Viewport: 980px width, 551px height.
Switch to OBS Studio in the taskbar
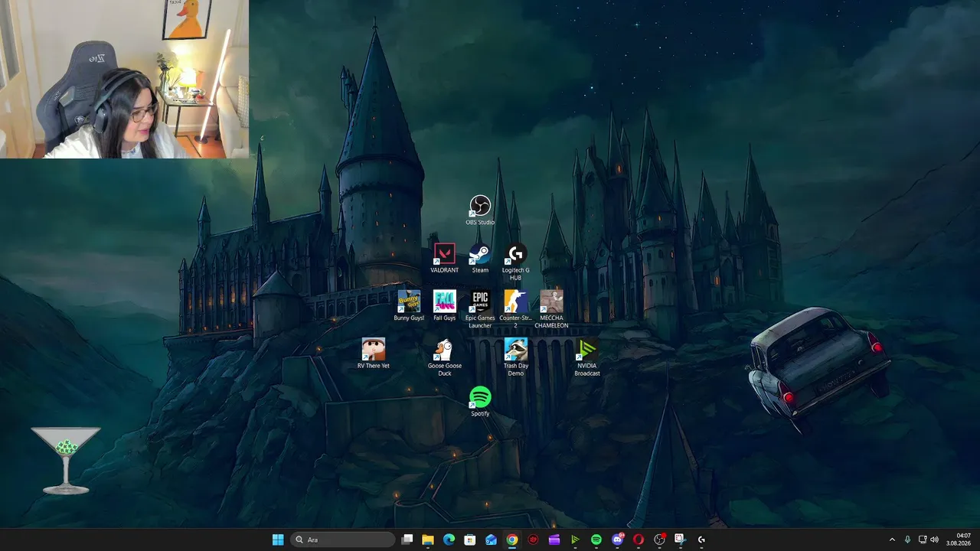659,540
